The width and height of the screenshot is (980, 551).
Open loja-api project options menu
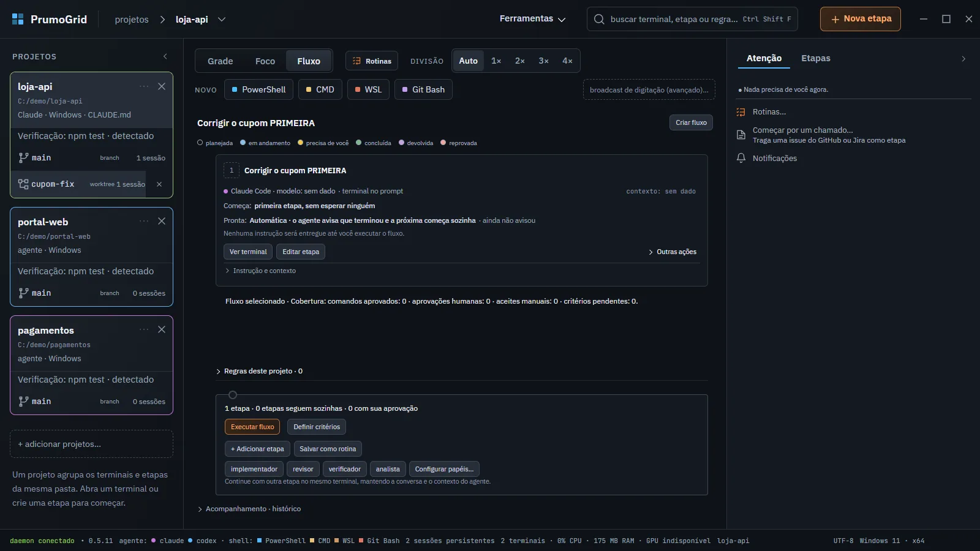(144, 86)
